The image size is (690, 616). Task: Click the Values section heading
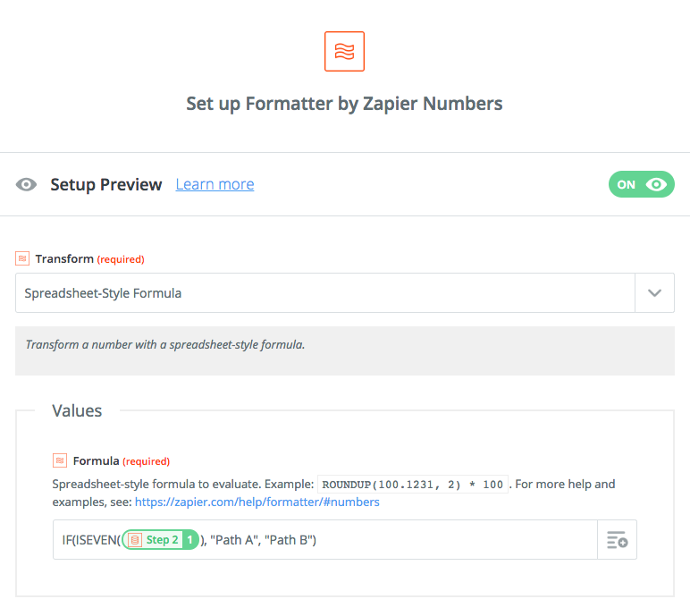point(77,410)
